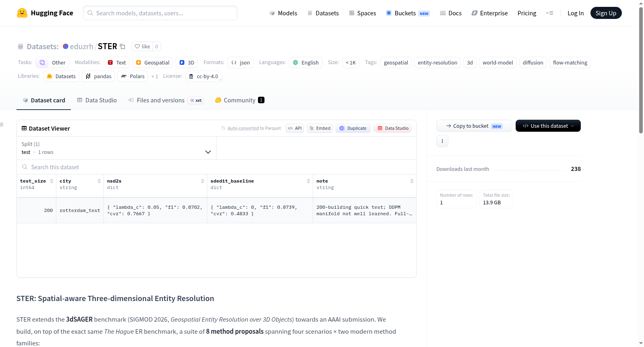Sort by the sdedit_baseline column icon
Screen dimensions: 644x347
308,181
